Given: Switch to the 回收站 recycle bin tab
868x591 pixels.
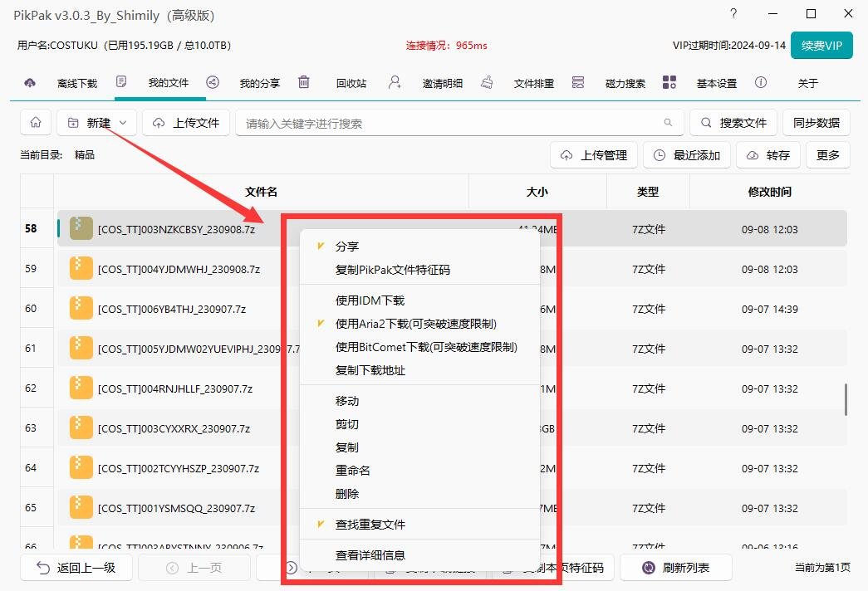Looking at the screenshot, I should click(304, 82).
